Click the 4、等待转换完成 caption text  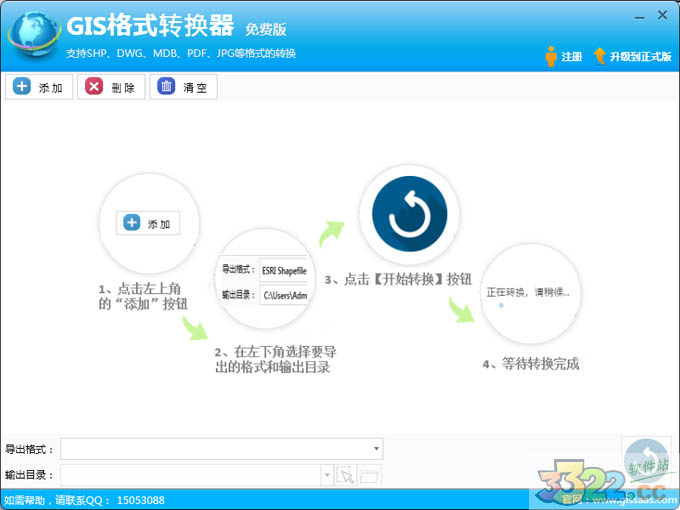point(531,364)
